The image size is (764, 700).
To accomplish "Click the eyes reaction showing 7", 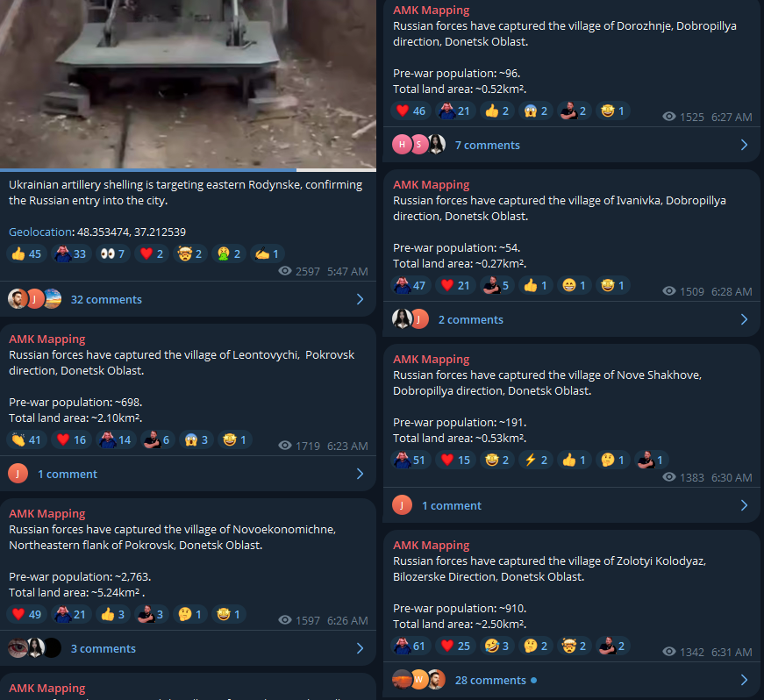I will click(112, 254).
